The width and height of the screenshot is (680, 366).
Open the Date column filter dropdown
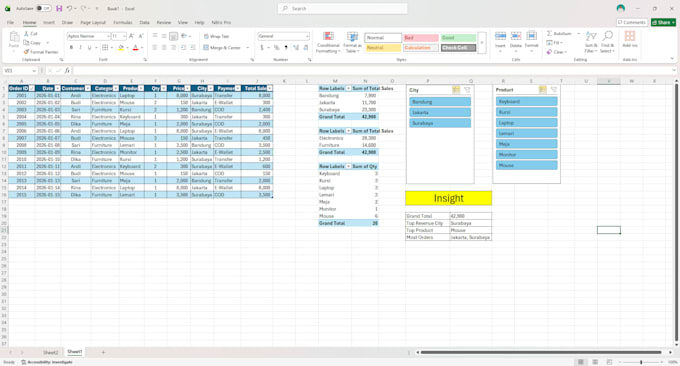(x=57, y=88)
